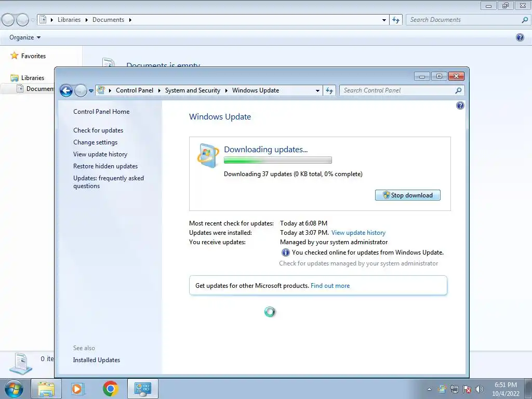Click the forward arrow in Control Panel window
Viewport: 532px width, 399px height.
(81, 90)
